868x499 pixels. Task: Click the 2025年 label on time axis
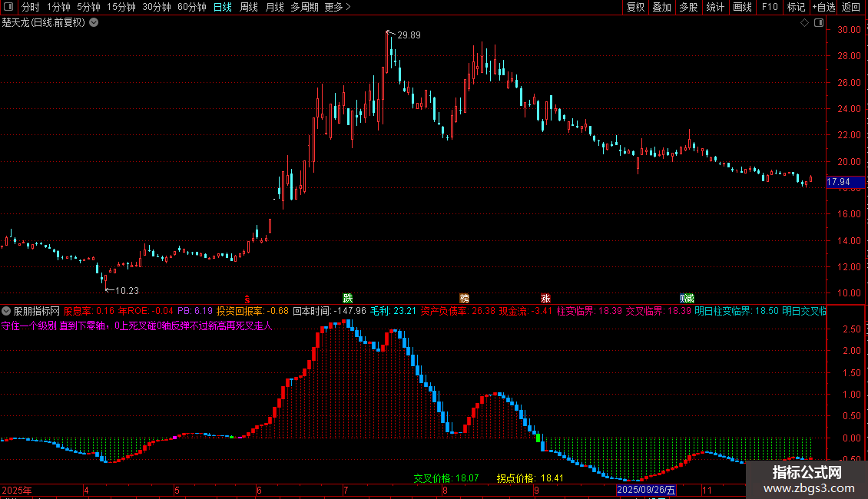[17, 490]
